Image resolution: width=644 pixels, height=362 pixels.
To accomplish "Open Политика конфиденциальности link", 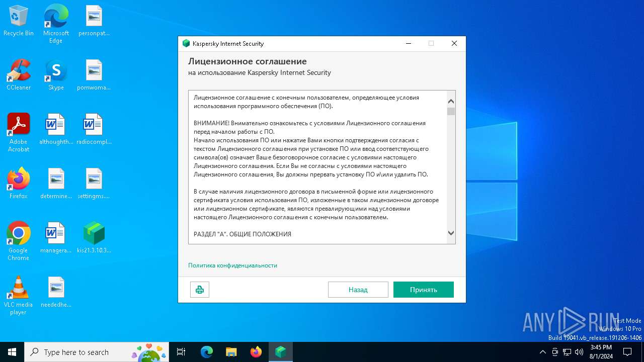I will pyautogui.click(x=232, y=265).
